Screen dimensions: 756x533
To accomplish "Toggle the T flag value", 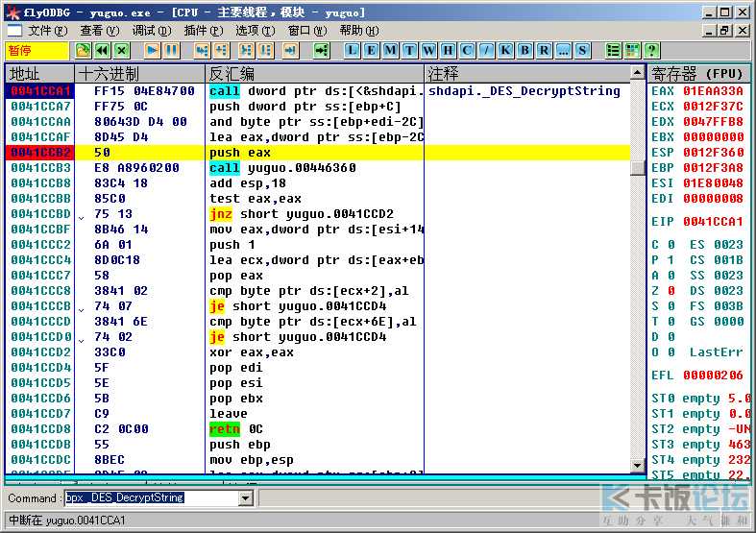I will tap(671, 322).
